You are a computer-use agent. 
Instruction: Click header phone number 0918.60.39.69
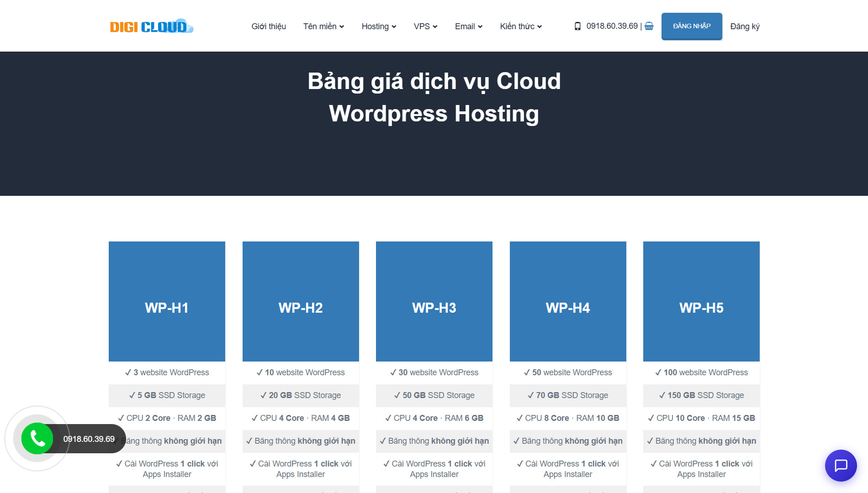tap(612, 26)
